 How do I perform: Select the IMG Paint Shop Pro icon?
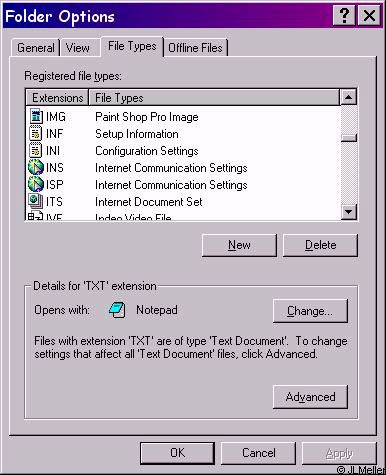(36, 116)
